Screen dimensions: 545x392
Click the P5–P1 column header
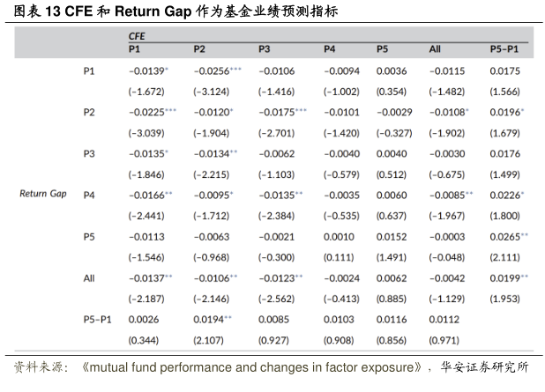point(504,49)
